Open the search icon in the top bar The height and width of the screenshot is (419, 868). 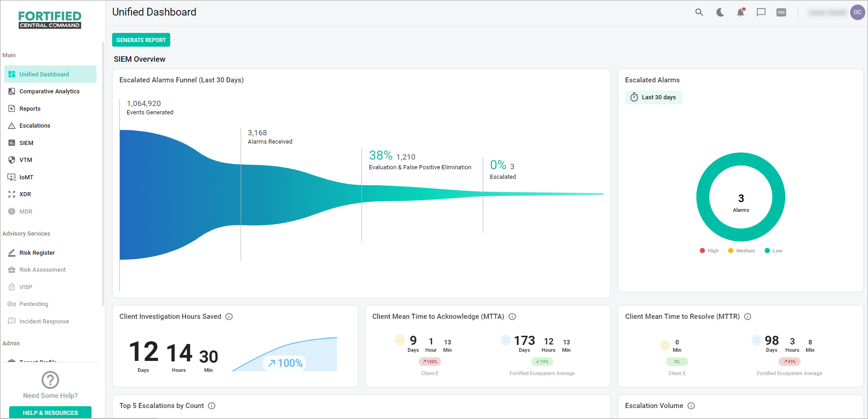coord(699,12)
